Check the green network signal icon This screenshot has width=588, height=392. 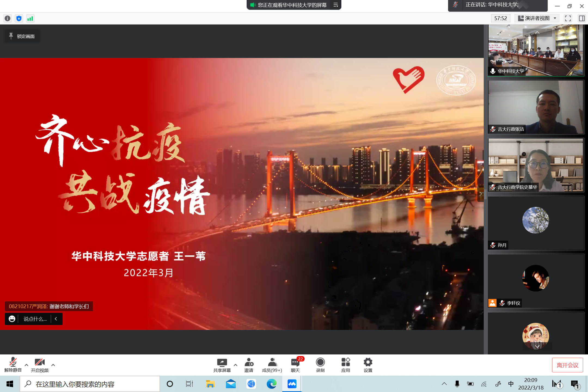click(x=30, y=18)
